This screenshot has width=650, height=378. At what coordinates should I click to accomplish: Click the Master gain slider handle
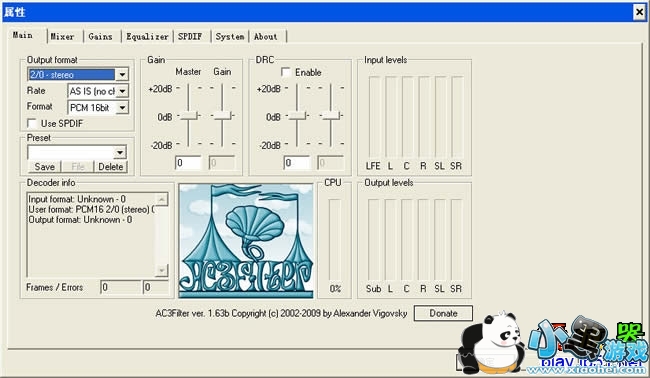click(x=189, y=116)
